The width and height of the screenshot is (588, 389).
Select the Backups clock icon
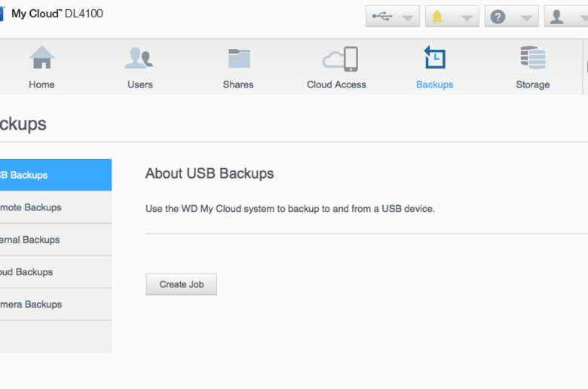[435, 57]
